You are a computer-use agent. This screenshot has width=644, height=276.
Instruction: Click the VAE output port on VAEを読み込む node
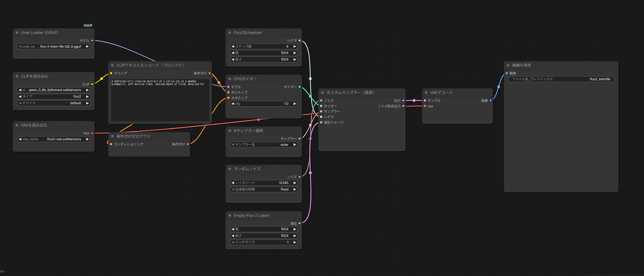click(92, 133)
